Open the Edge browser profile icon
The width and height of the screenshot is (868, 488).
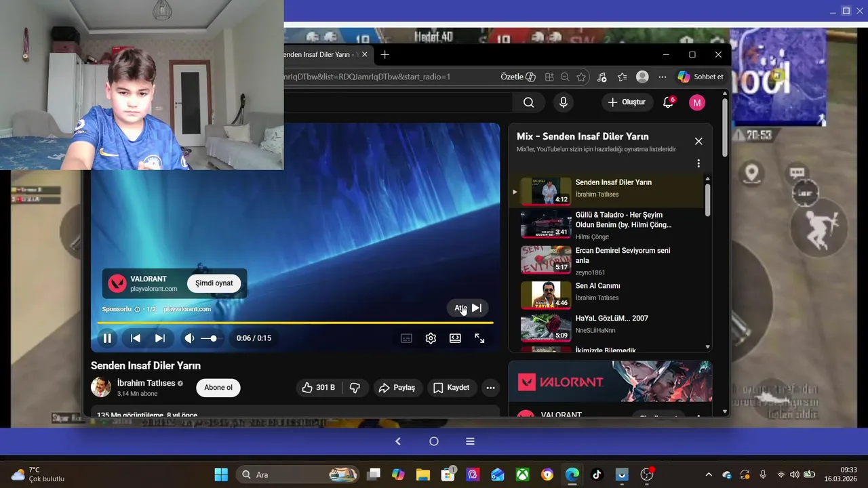click(x=642, y=77)
